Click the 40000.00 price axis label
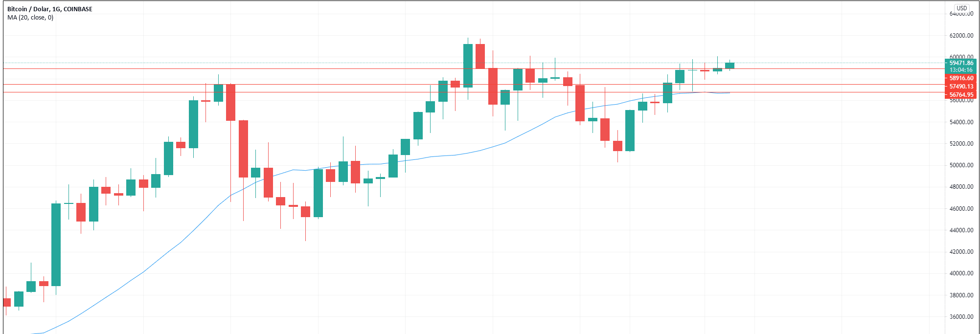 point(961,273)
